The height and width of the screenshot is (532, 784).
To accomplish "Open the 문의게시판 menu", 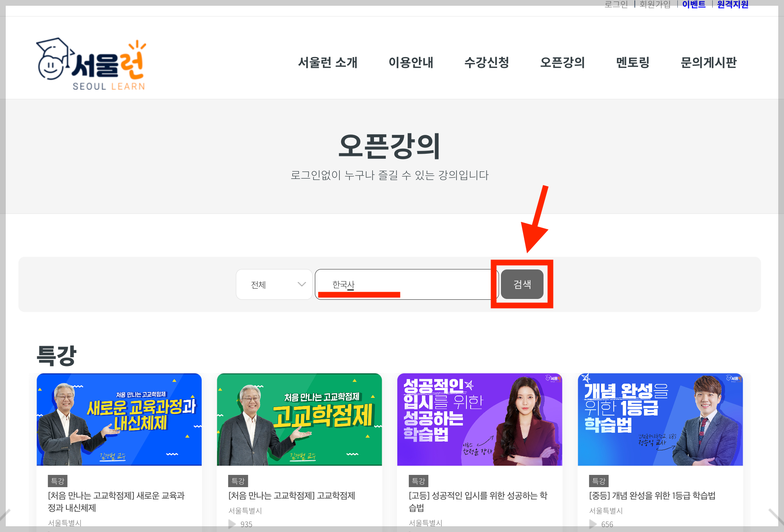I will point(708,62).
